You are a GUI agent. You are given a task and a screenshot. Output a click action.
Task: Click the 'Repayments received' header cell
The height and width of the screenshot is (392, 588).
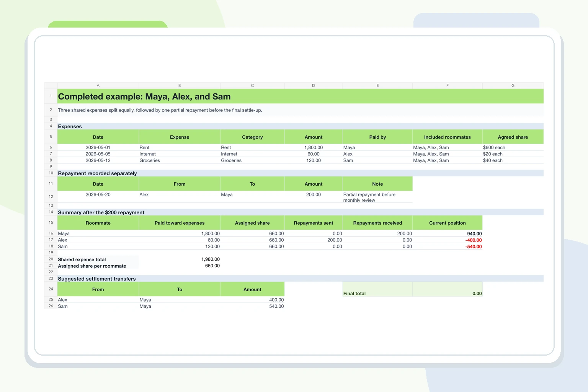coord(377,223)
